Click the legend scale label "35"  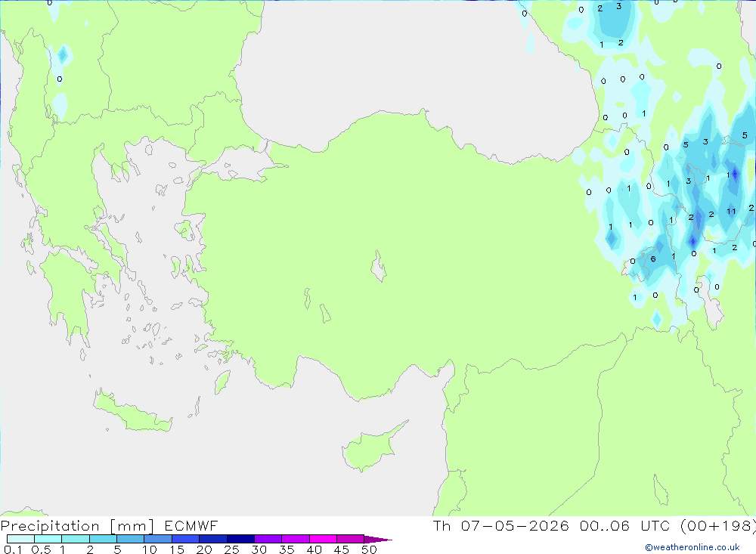point(287,549)
